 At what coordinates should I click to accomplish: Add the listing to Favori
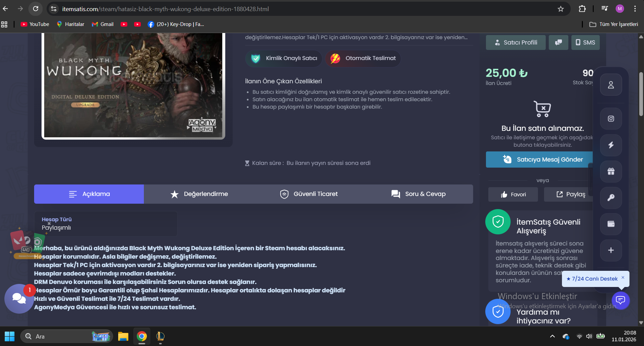tap(513, 194)
